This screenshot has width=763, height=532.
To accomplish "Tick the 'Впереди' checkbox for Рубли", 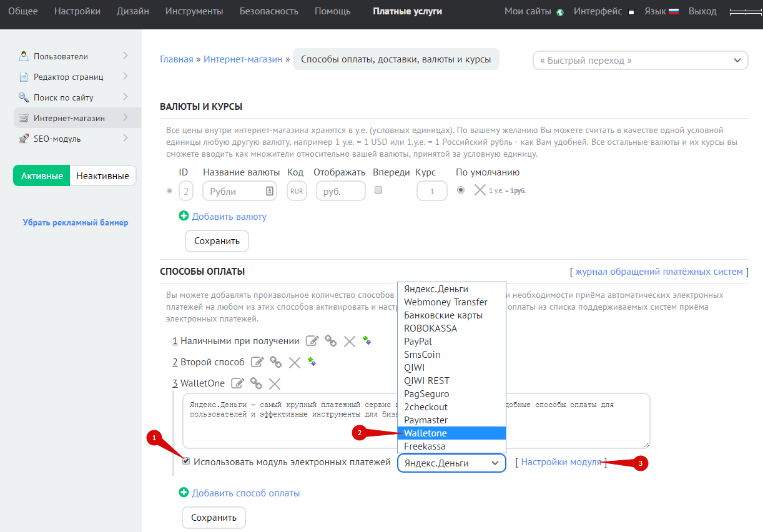I will (378, 190).
